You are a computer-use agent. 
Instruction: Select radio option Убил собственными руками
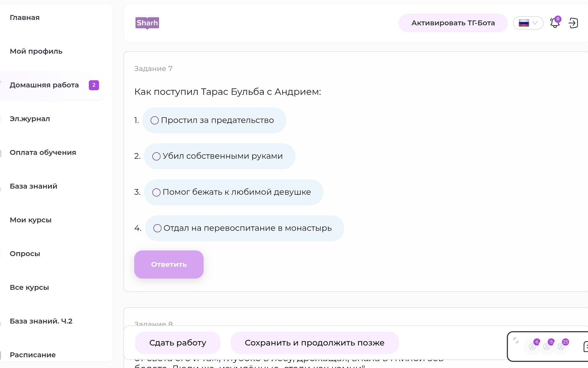click(156, 156)
